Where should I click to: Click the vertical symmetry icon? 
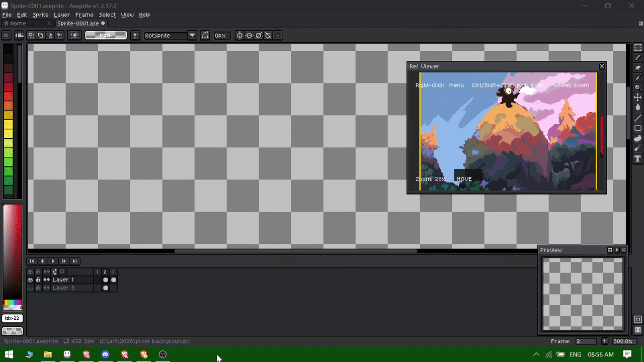click(249, 35)
